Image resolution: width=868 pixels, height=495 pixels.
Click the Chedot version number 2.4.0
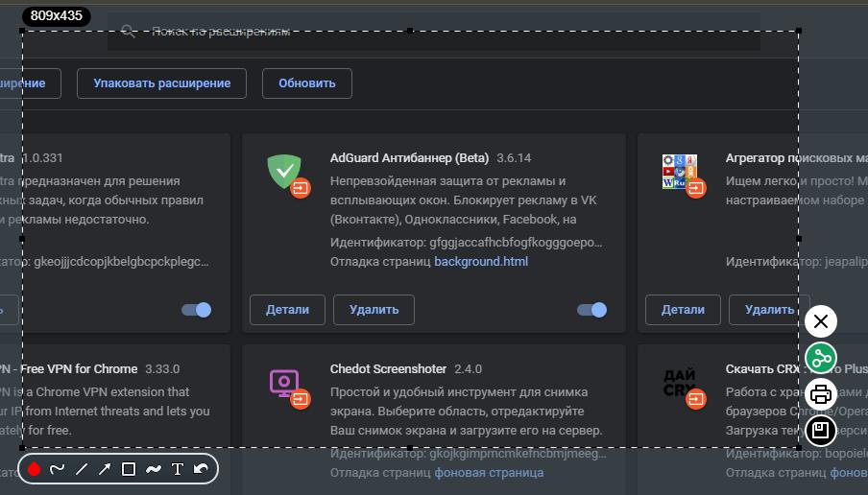point(468,369)
